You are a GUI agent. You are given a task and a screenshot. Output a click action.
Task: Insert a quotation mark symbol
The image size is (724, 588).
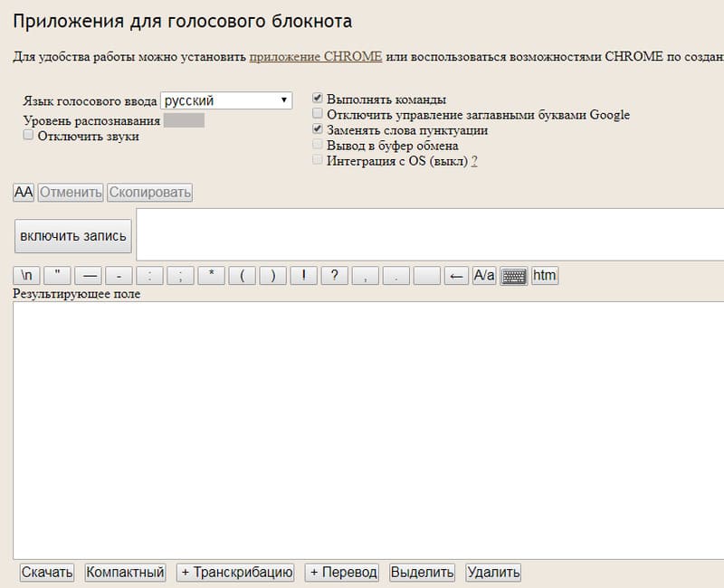(57, 276)
